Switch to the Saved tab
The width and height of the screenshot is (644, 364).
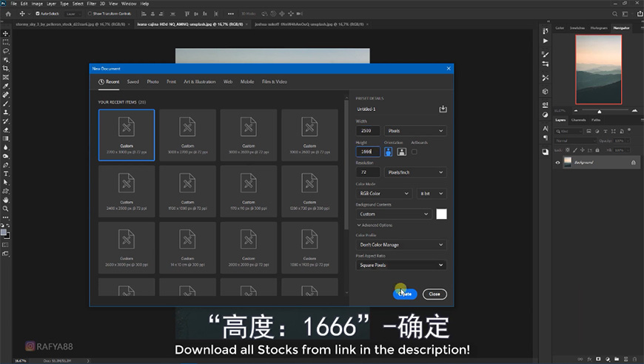pyautogui.click(x=133, y=81)
